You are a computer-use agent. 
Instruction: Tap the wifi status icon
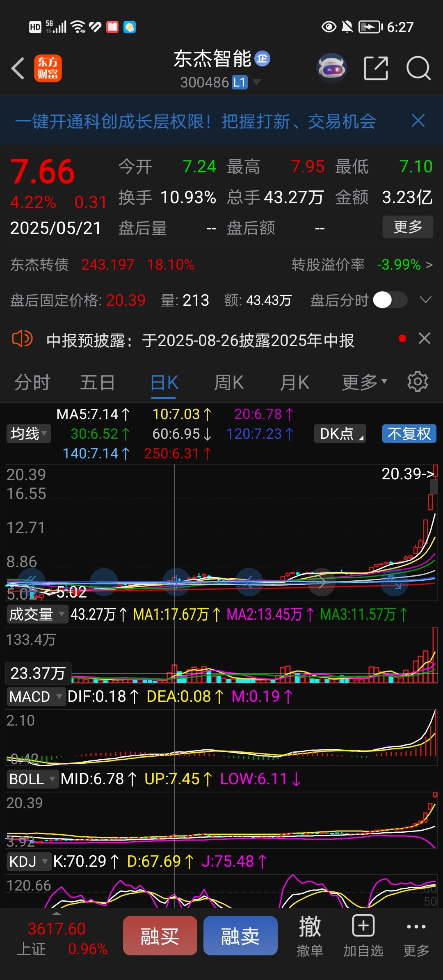[78, 27]
